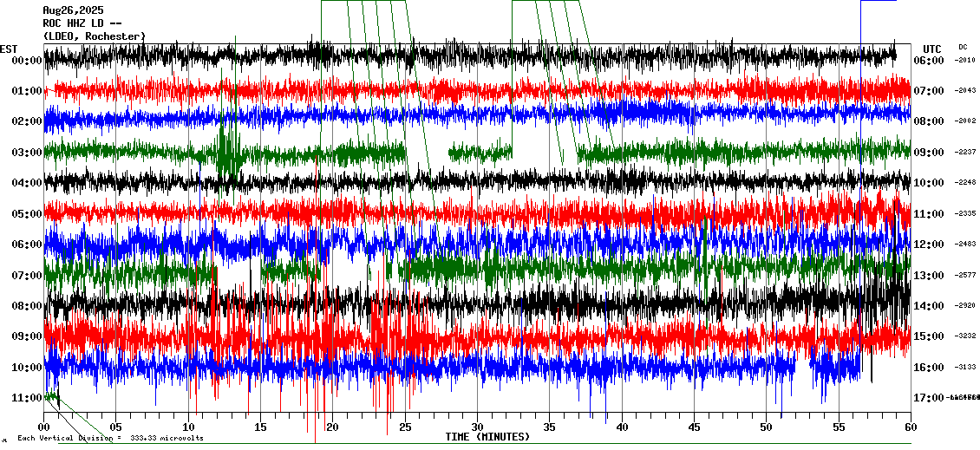Screen dimensions: 980x450
Task: Click the vertical division microvolts scale note
Action: [x=110, y=439]
